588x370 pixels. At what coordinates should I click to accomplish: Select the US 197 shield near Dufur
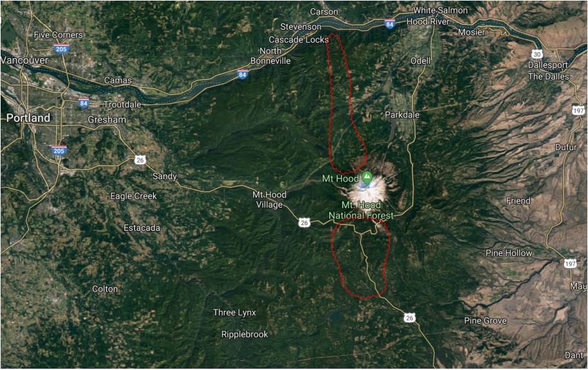pyautogui.click(x=578, y=110)
